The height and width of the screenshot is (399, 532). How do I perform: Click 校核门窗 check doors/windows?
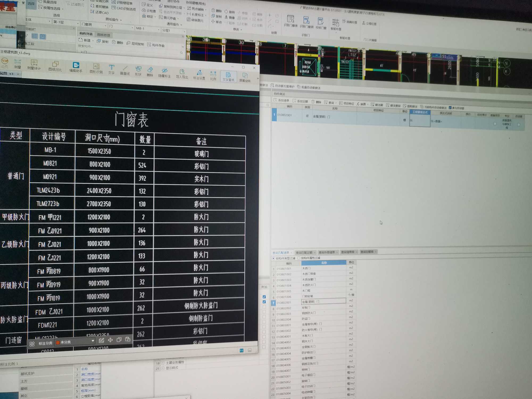[x=321, y=23]
